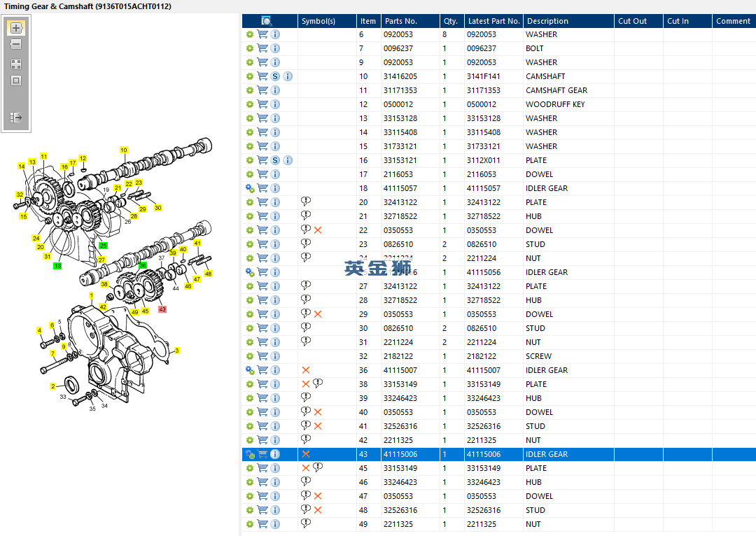Click the Comment column header
The image size is (756, 536).
pos(734,21)
